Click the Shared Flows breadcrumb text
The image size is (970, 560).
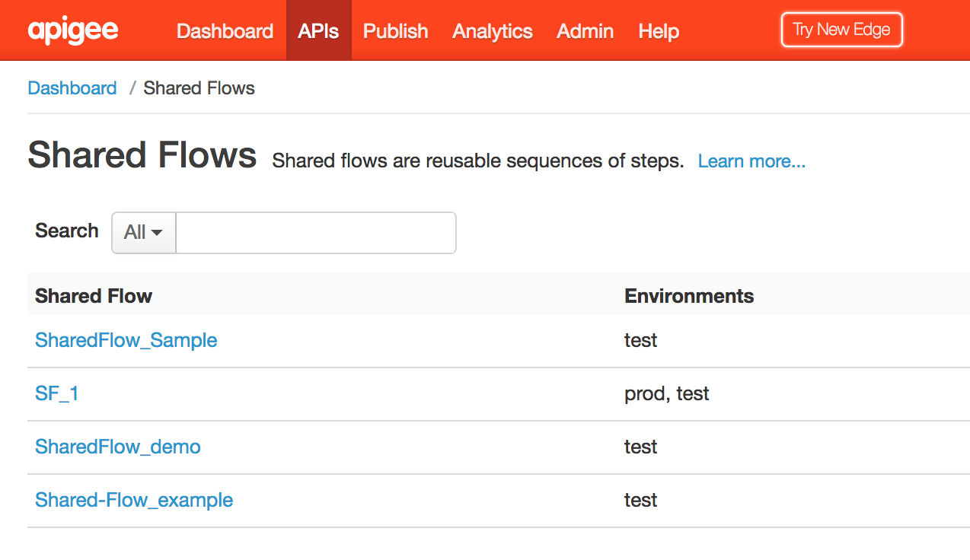click(x=199, y=88)
